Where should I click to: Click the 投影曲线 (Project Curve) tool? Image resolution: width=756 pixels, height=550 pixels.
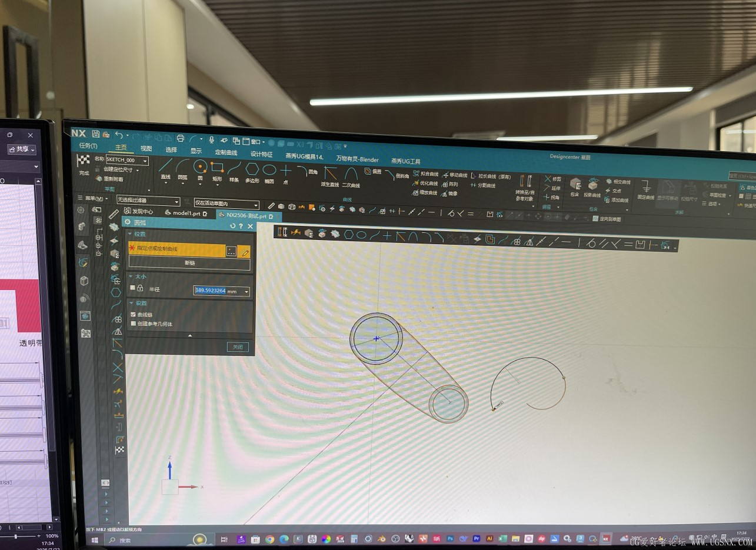pyautogui.click(x=592, y=188)
